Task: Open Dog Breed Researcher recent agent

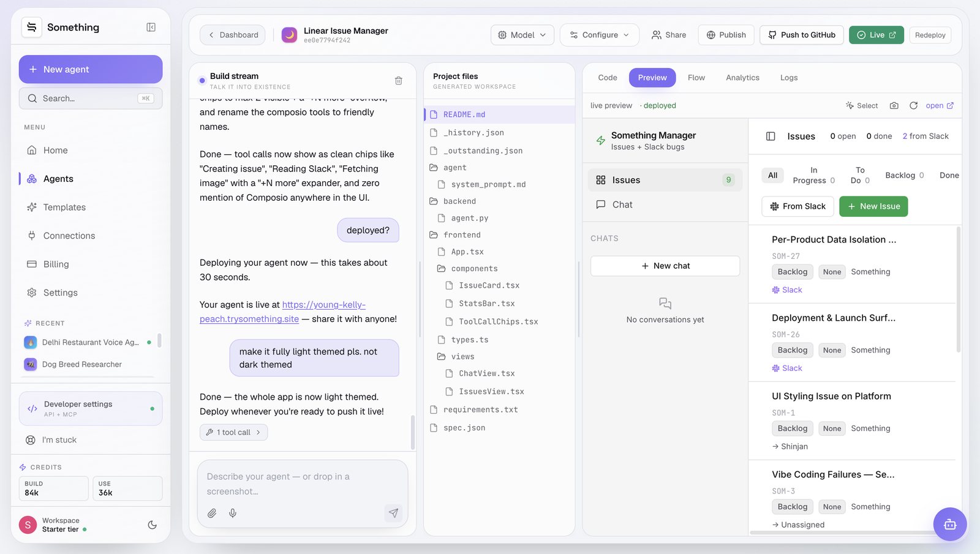Action: pos(87,364)
